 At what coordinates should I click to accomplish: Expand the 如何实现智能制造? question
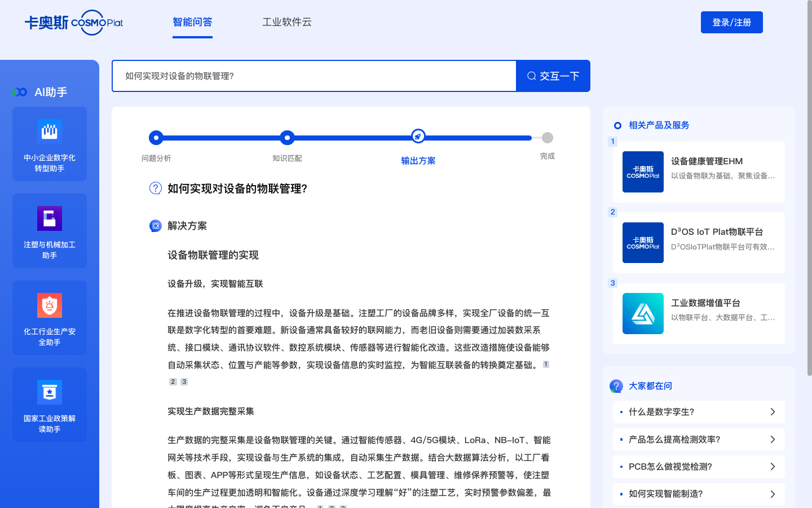click(x=698, y=494)
